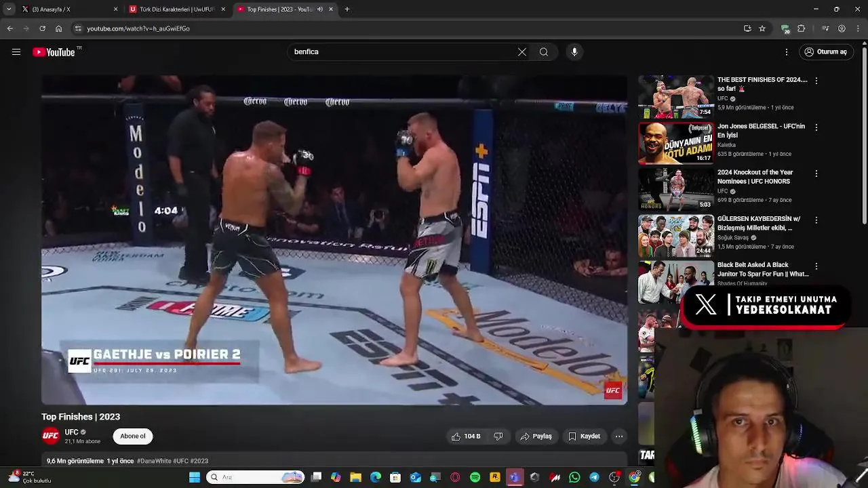Save the video with Kaydet button
This screenshot has height=488, width=868.
[584, 436]
